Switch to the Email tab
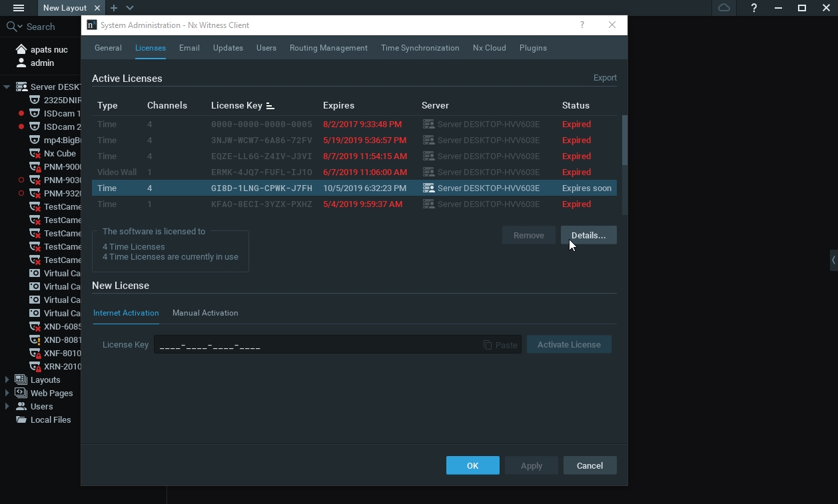The height and width of the screenshot is (504, 838). tap(189, 48)
